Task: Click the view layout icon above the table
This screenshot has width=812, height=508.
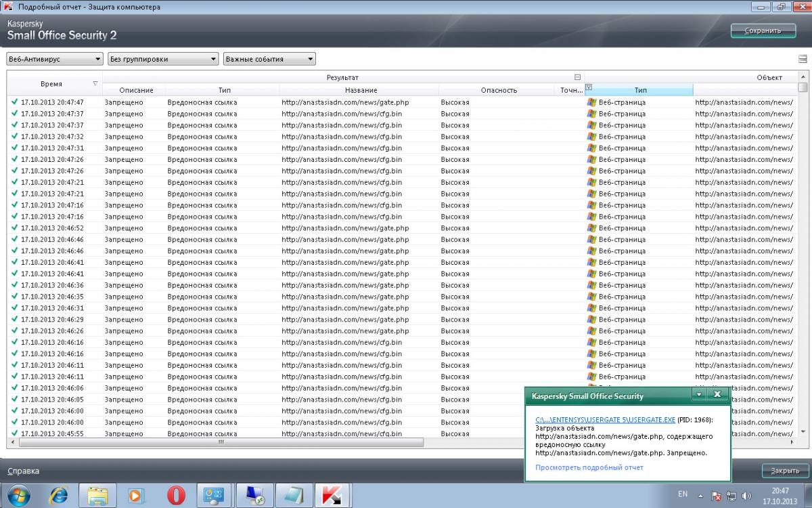Action: tap(803, 59)
